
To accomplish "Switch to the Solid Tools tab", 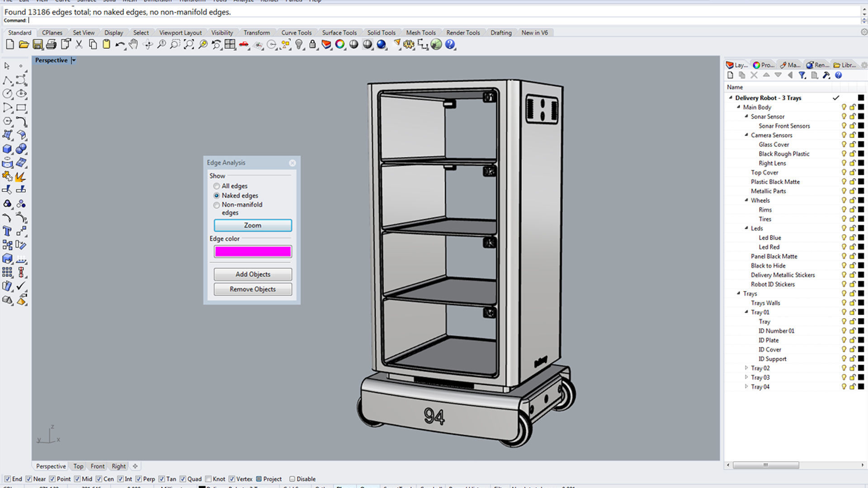I will [381, 33].
